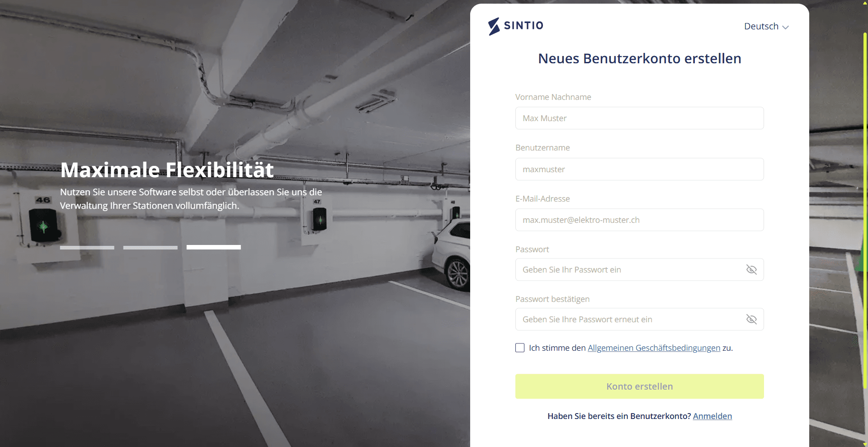Select the second carousel slide indicator

pyautogui.click(x=151, y=248)
